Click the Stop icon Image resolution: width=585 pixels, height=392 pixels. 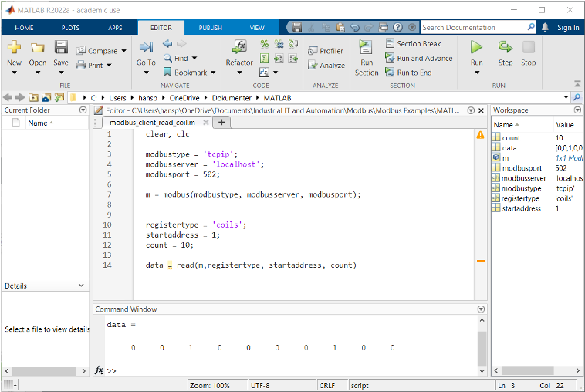click(x=529, y=47)
